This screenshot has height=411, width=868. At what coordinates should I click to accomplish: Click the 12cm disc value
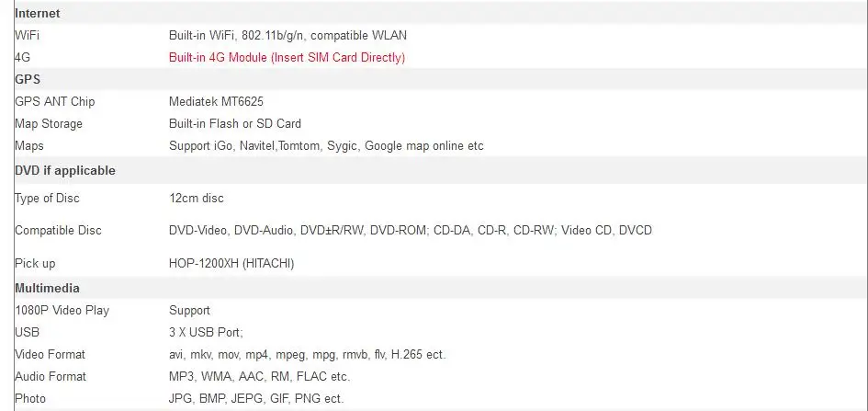tap(196, 199)
